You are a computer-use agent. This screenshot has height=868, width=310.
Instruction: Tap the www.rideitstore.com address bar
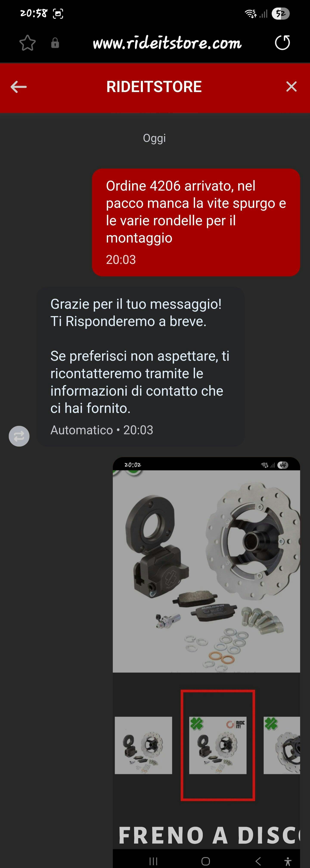[167, 43]
